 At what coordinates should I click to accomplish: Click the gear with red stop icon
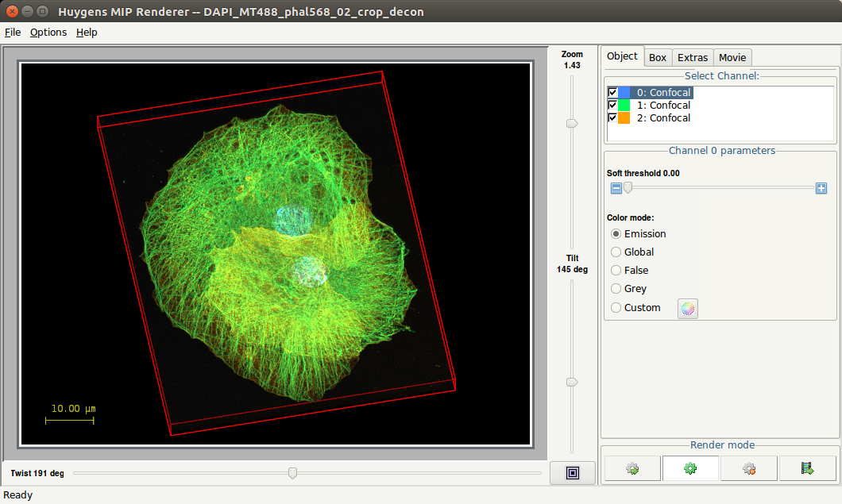pyautogui.click(x=749, y=469)
